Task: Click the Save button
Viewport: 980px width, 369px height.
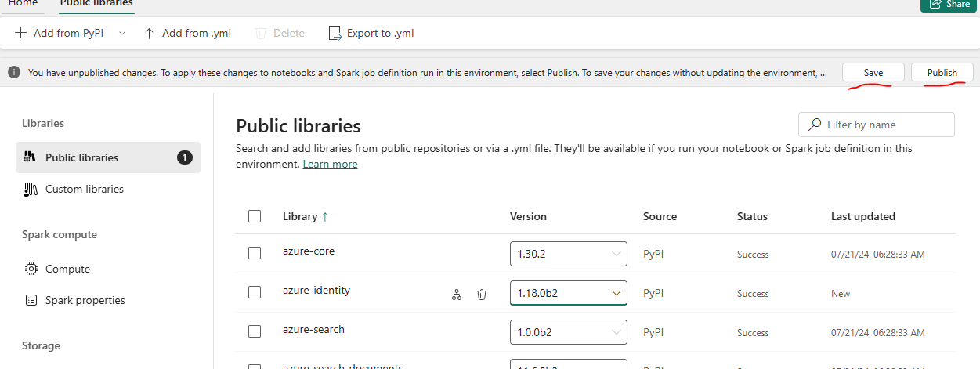Action: (873, 72)
